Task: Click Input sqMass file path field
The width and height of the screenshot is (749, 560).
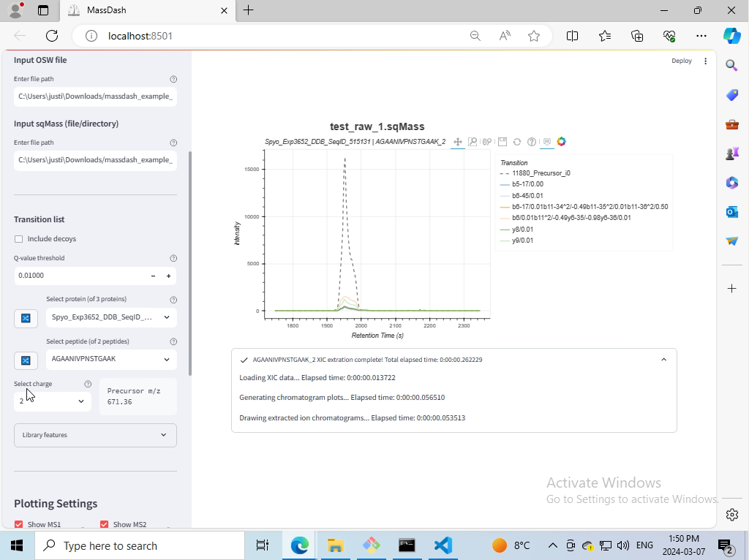Action: (x=96, y=160)
